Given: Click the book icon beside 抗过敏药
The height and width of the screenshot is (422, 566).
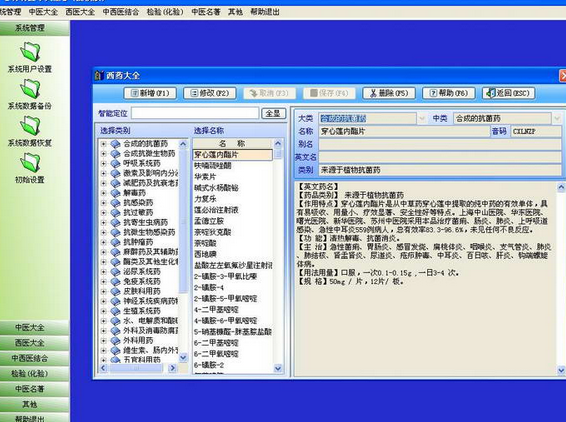Looking at the screenshot, I should click(x=115, y=213).
